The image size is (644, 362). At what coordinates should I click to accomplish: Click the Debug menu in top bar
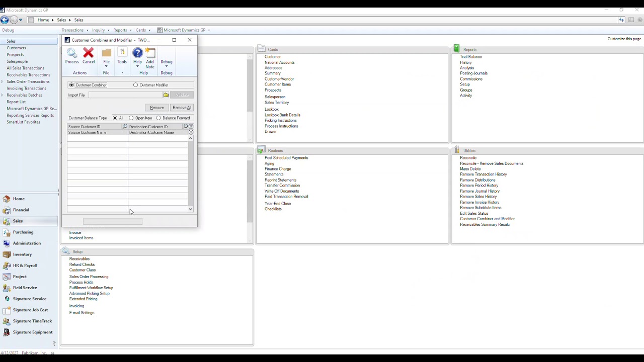coord(8,30)
